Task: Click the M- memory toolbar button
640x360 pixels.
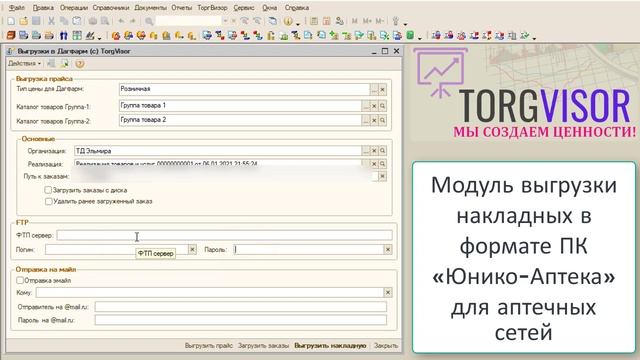Action: 380,21
